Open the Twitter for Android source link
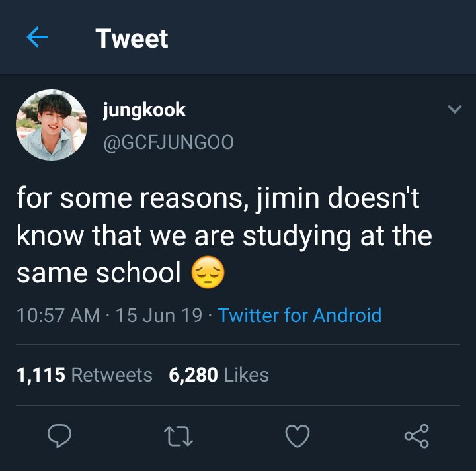 point(299,315)
